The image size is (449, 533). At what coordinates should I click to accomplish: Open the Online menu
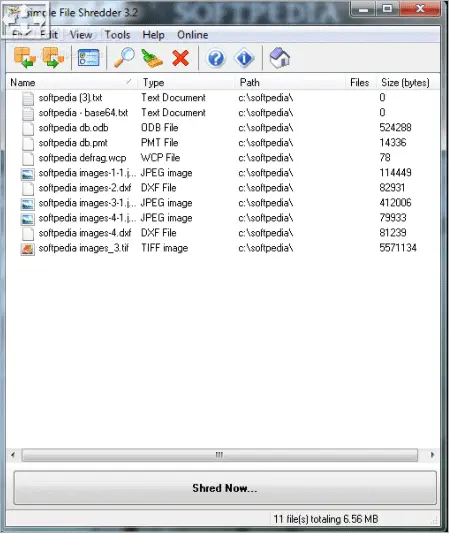(x=193, y=35)
